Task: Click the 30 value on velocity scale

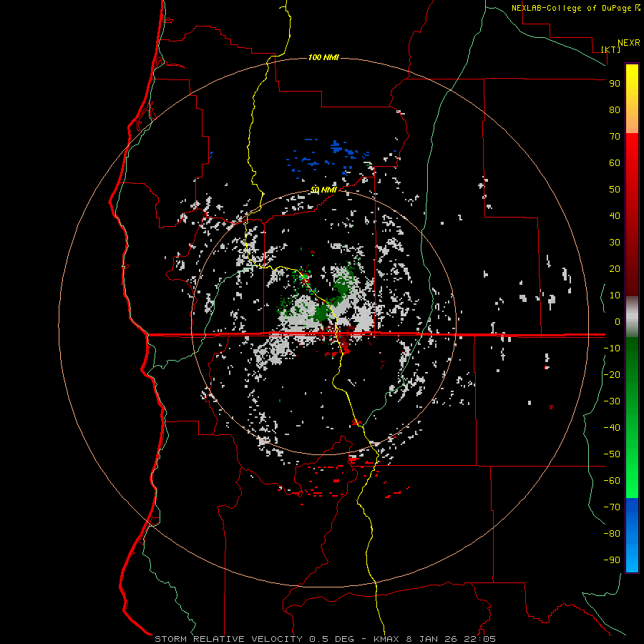Action: (x=615, y=243)
